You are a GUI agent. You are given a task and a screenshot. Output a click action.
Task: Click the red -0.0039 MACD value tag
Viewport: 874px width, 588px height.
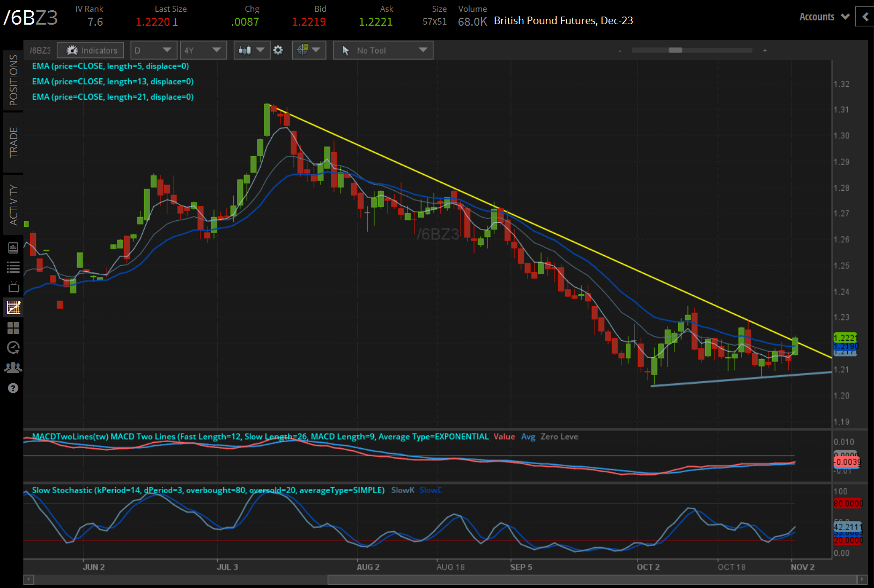(x=847, y=462)
